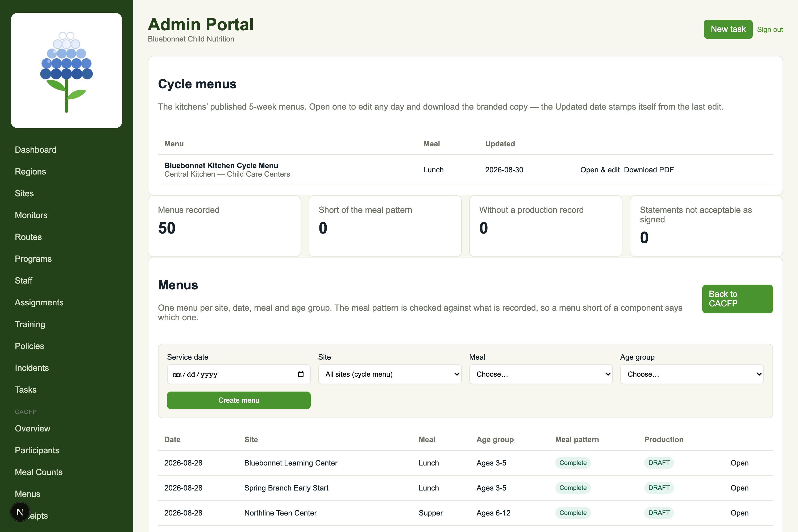Open Tasks in the sidebar
798x532 pixels.
[x=26, y=389]
